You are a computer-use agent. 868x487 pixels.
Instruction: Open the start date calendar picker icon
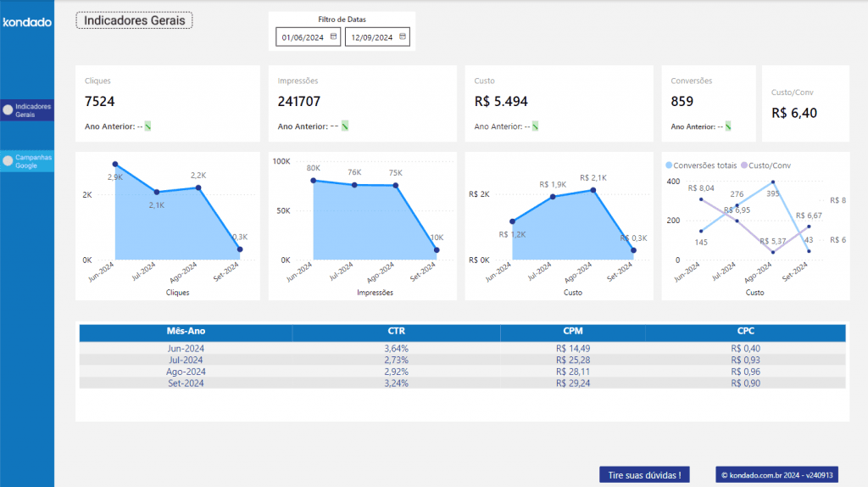click(333, 36)
